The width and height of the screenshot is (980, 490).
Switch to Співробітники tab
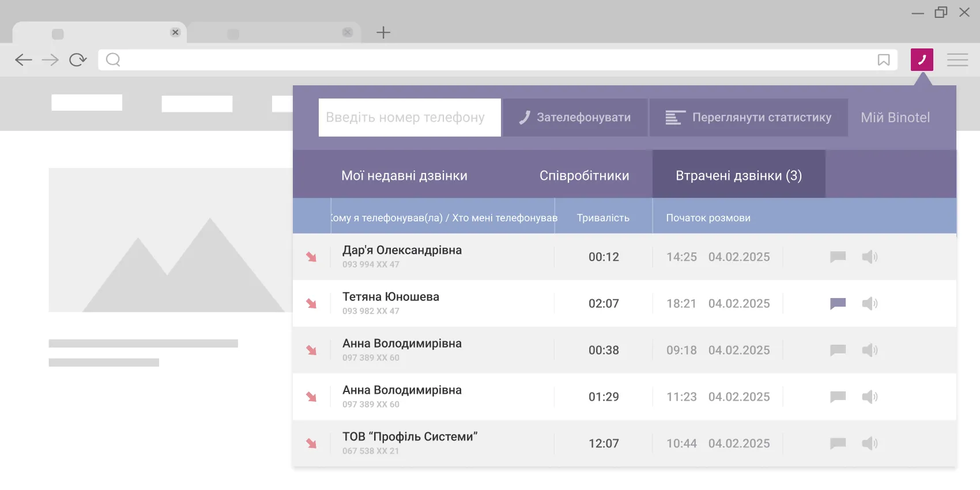[585, 176]
